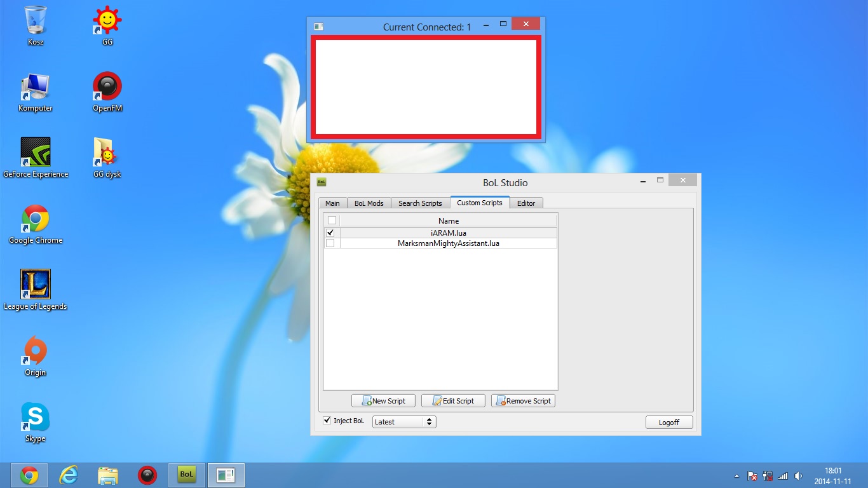Screen dimensions: 868x488
Task: Click the Chrome icon in the taskbar
Action: click(x=29, y=475)
